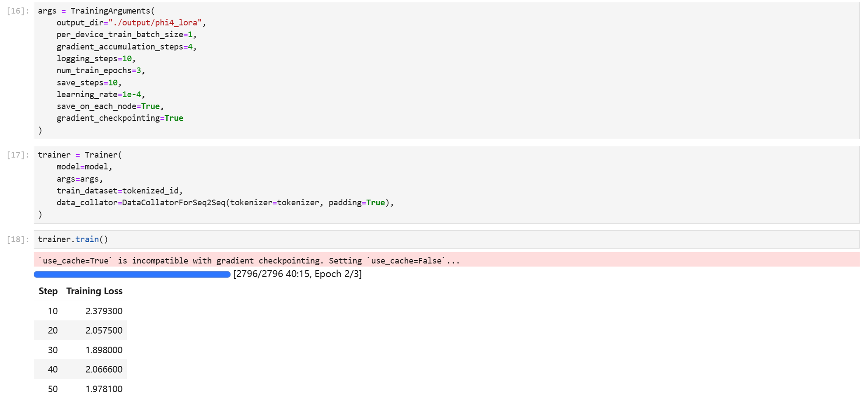Click the blue training progress bar
Viewport: 868px width, 397px height.
[x=132, y=274]
